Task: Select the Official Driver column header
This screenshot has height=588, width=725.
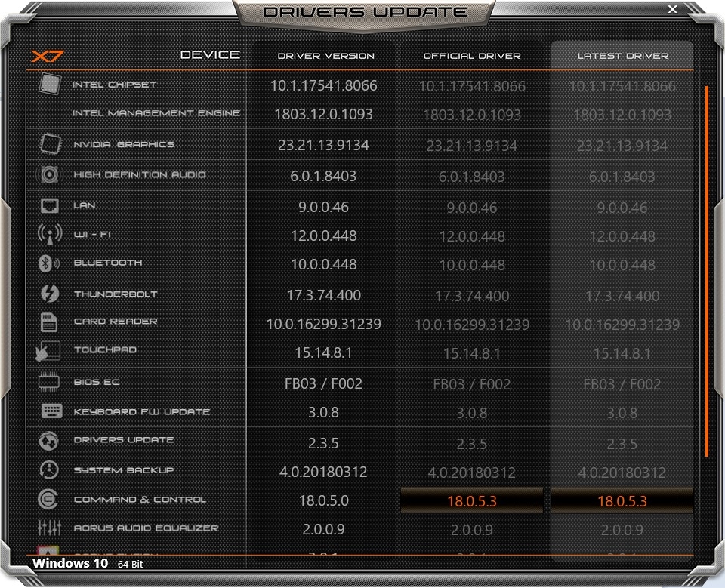Action: tap(472, 56)
